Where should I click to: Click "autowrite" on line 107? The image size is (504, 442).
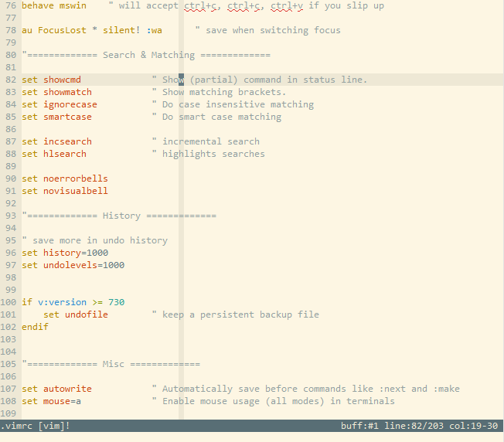point(67,389)
